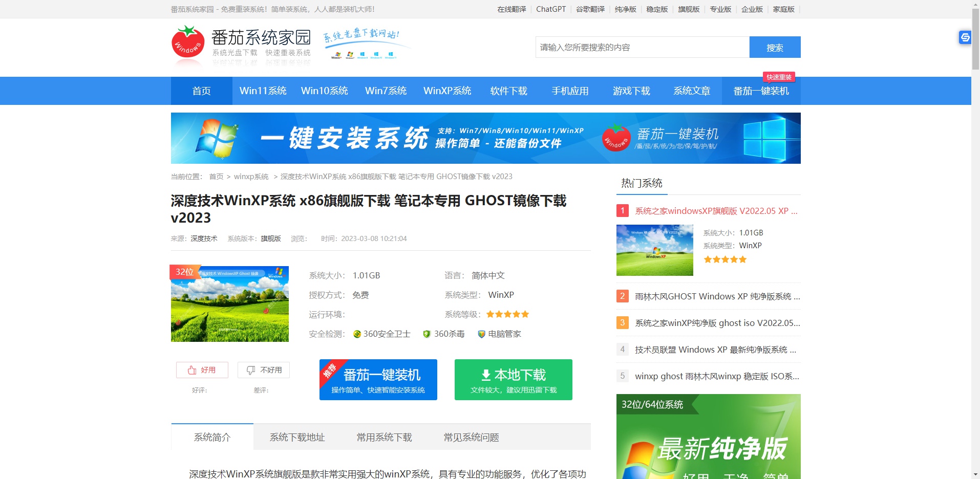Open the 游戏下载 navigation item
Screen dimensions: 980x479
(632, 91)
